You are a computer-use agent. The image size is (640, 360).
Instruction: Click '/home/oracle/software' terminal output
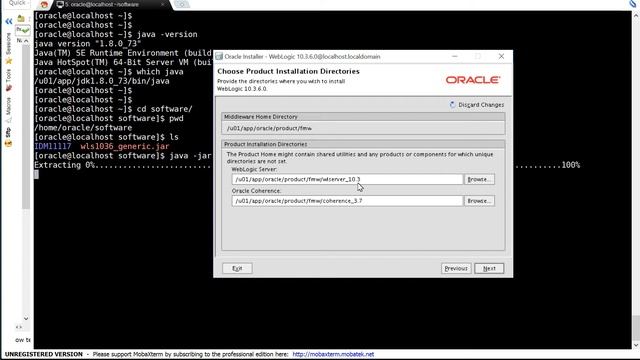point(83,128)
